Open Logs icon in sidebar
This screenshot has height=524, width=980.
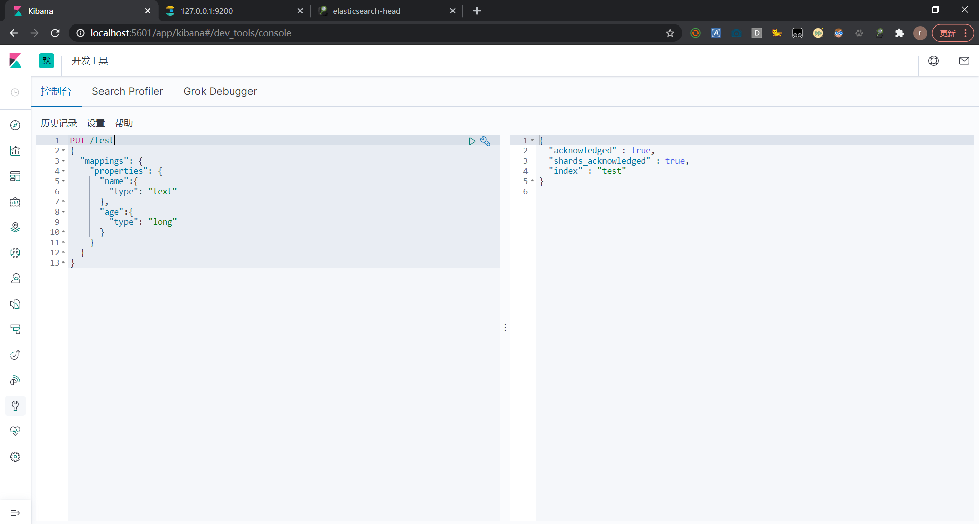tap(15, 304)
